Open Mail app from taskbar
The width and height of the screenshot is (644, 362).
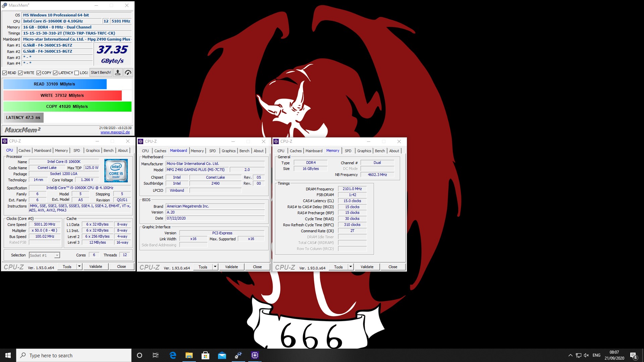pos(222,355)
